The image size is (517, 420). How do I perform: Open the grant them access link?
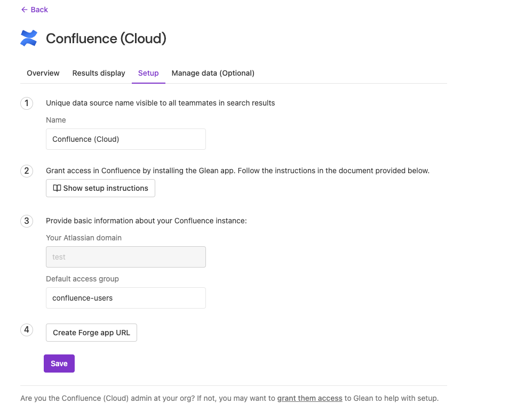309,398
